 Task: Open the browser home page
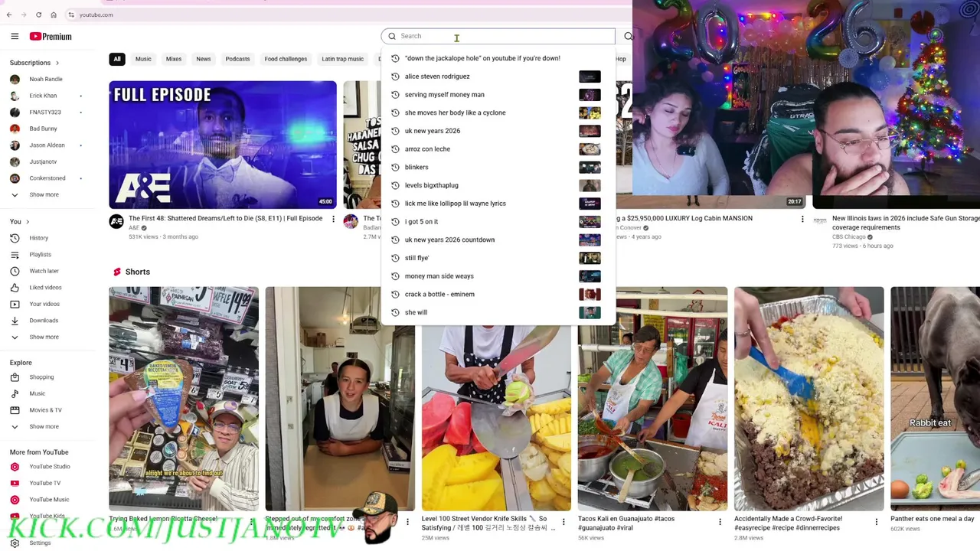[54, 15]
